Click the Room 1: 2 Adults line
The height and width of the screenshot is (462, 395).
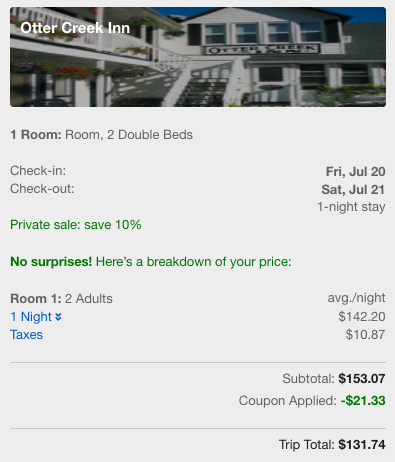61,299
